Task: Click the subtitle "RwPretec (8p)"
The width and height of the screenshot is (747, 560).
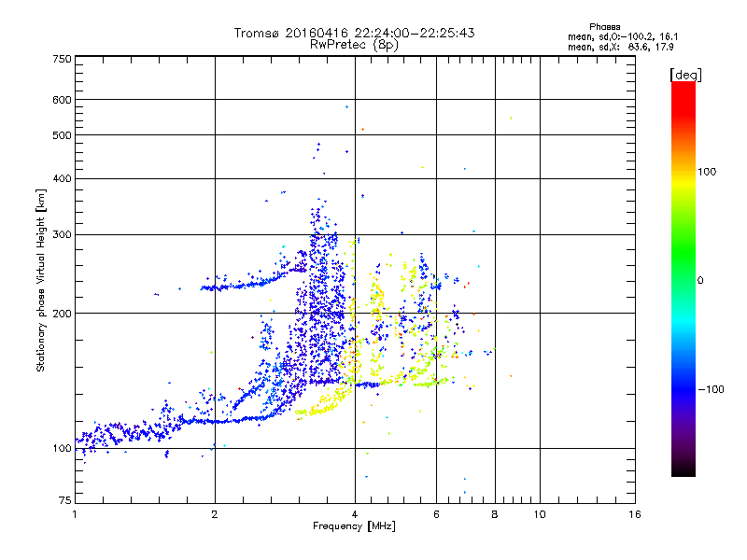Action: coord(354,45)
